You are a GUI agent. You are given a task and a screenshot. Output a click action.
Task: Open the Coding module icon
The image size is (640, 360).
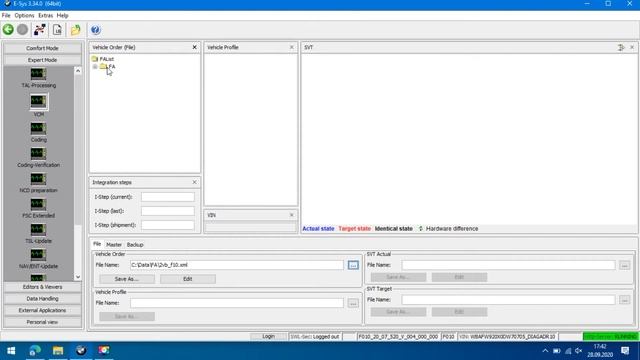pyautogui.click(x=38, y=128)
